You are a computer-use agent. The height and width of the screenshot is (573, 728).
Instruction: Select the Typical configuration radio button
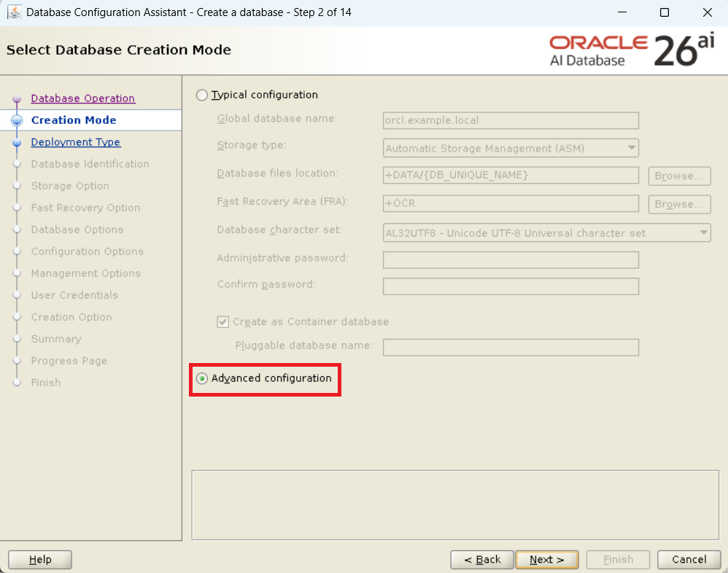coord(202,95)
